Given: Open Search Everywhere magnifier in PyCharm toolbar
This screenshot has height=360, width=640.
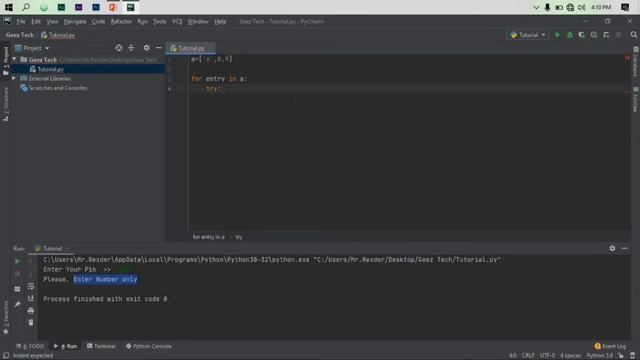Looking at the screenshot, I should tap(633, 35).
